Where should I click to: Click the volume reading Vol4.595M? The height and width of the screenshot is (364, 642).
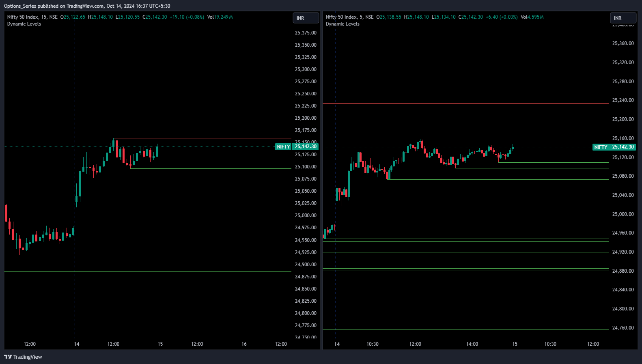pyautogui.click(x=532, y=17)
